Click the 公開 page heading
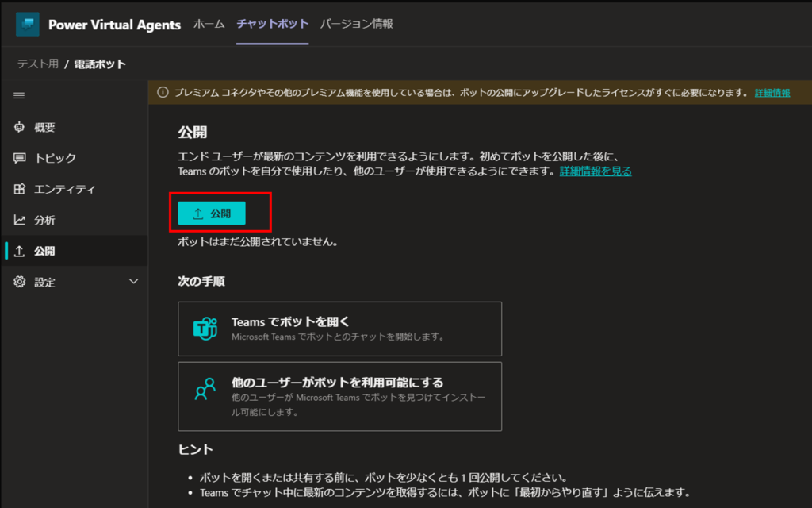Screen dimensions: 812x508 (x=193, y=133)
